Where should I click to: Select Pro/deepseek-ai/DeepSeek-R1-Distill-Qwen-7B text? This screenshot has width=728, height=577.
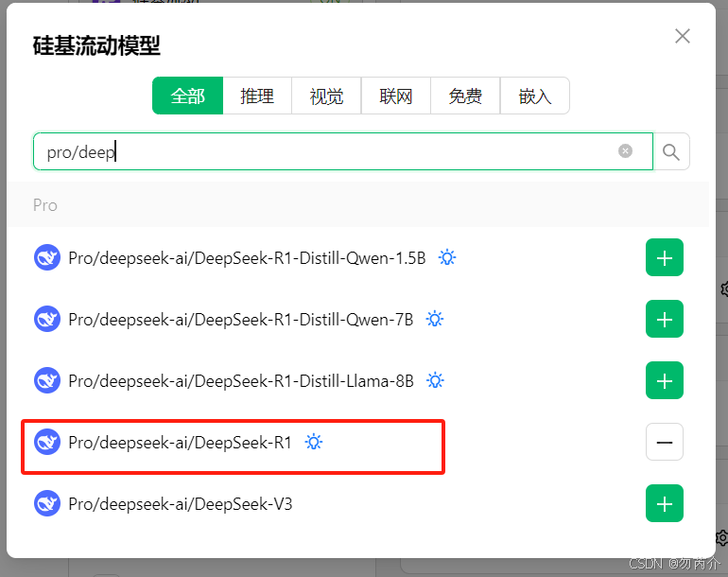point(241,320)
